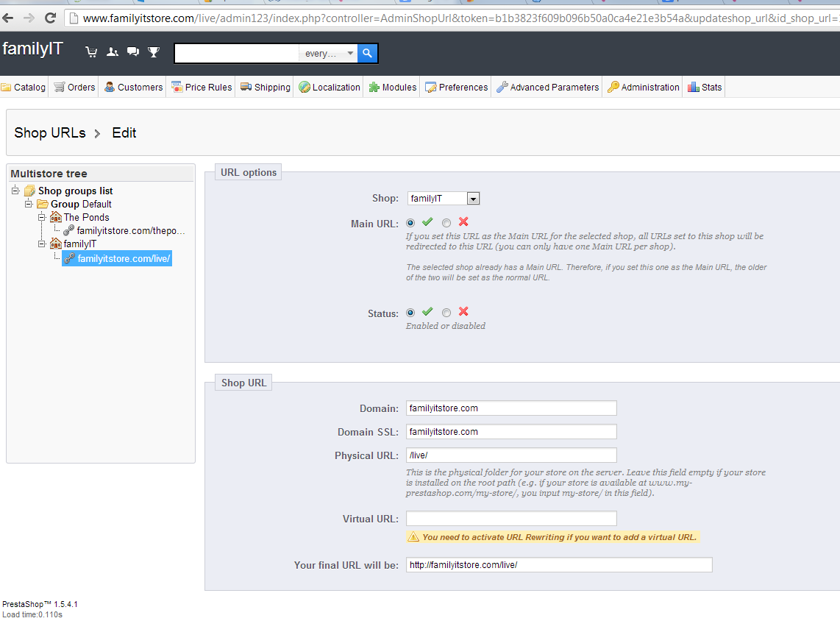Viewport: 840px width, 621px height.
Task: Open the Localization menu
Action: (x=330, y=88)
